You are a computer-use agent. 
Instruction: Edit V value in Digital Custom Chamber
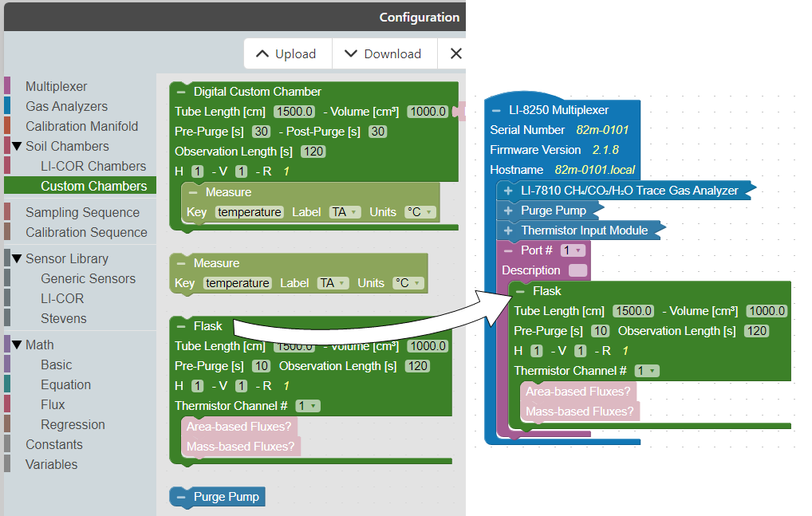click(x=242, y=171)
